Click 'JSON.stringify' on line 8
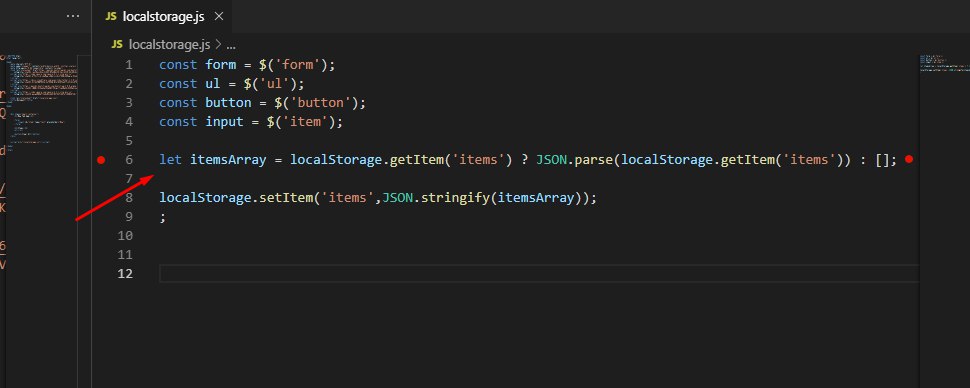The height and width of the screenshot is (388, 970). (x=436, y=198)
